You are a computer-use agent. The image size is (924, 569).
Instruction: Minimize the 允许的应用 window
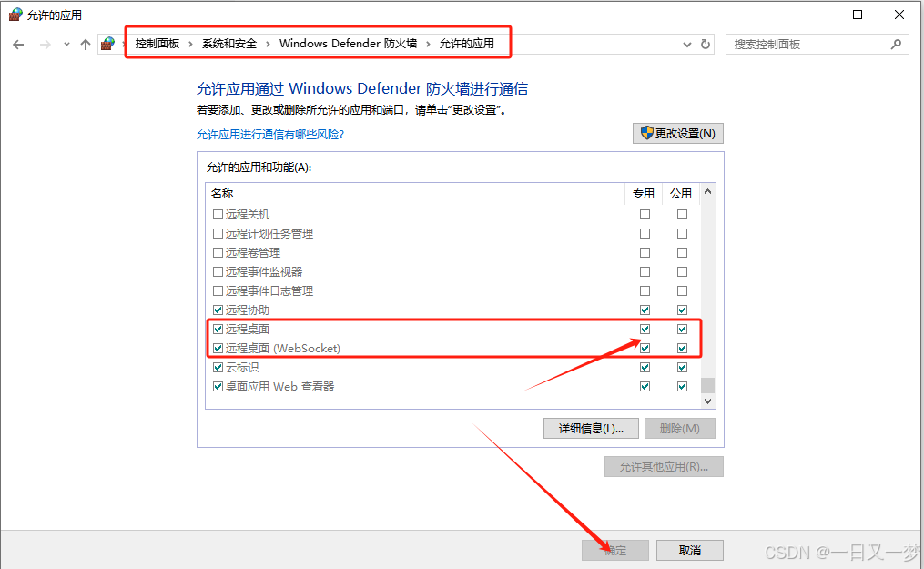pos(817,15)
